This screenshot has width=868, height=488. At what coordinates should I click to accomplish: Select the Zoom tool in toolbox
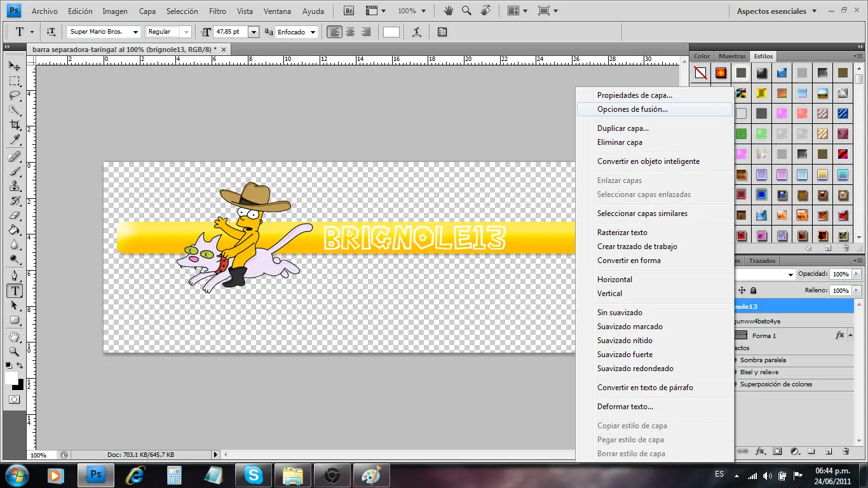coord(14,351)
